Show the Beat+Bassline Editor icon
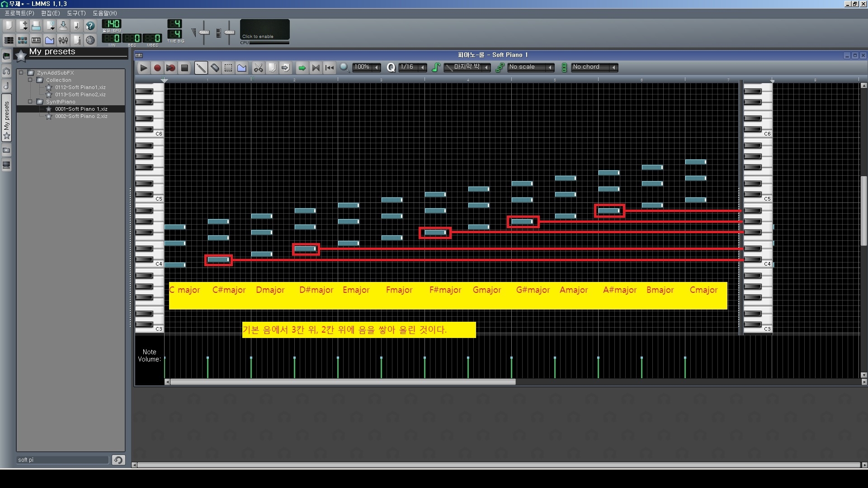The width and height of the screenshot is (868, 488). pos(22,40)
